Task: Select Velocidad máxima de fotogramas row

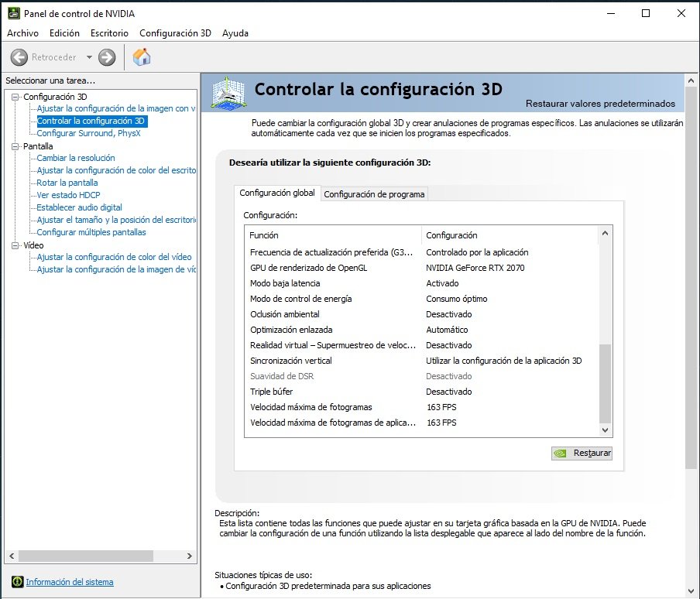Action: 421,407
